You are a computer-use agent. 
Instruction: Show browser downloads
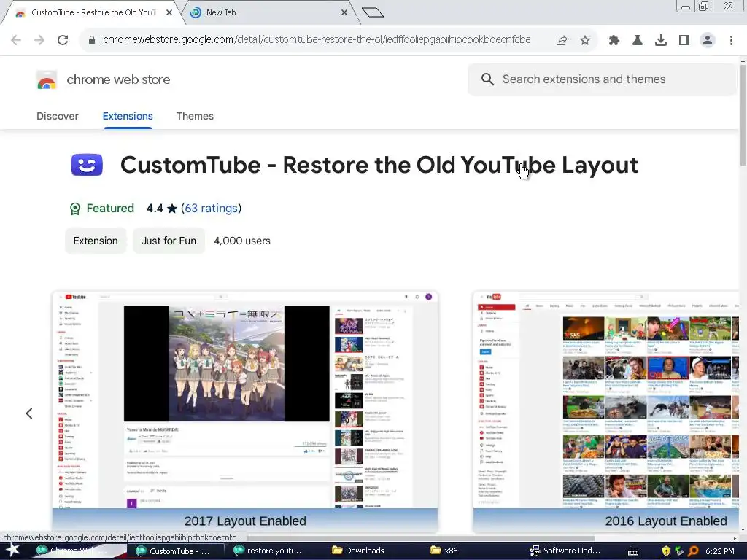[661, 41]
